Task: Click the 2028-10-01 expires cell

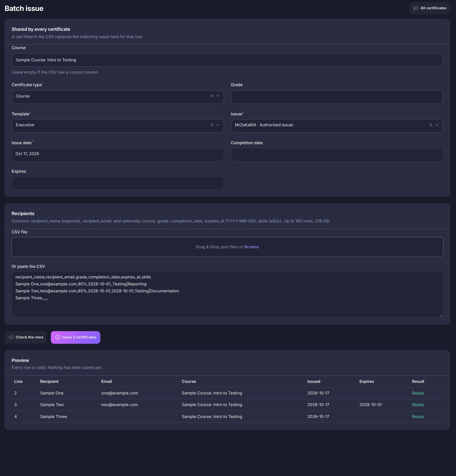Action: point(370,405)
